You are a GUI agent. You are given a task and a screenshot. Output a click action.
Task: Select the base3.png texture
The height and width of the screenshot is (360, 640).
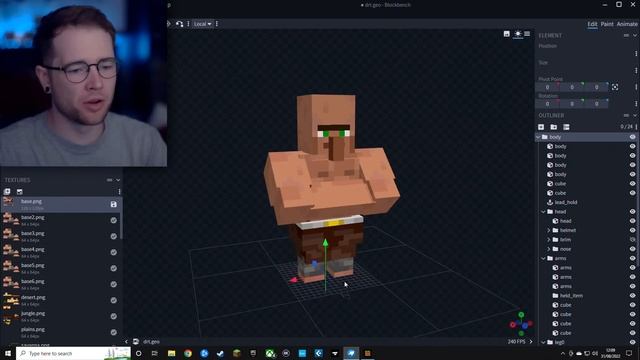click(x=61, y=236)
